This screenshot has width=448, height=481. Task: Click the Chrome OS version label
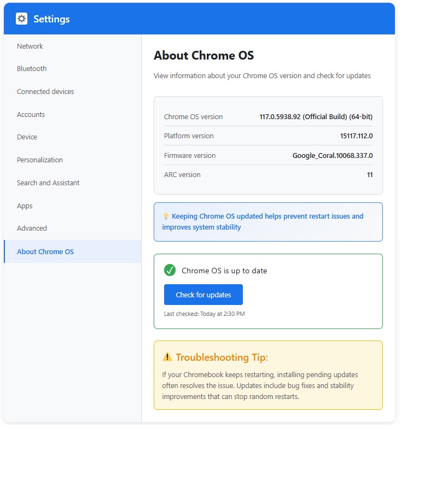tap(193, 117)
